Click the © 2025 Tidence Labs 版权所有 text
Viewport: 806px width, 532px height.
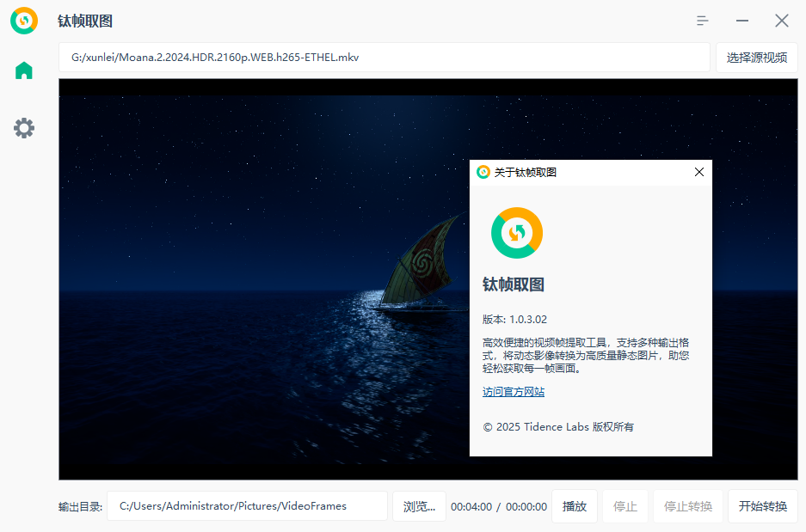click(x=558, y=427)
